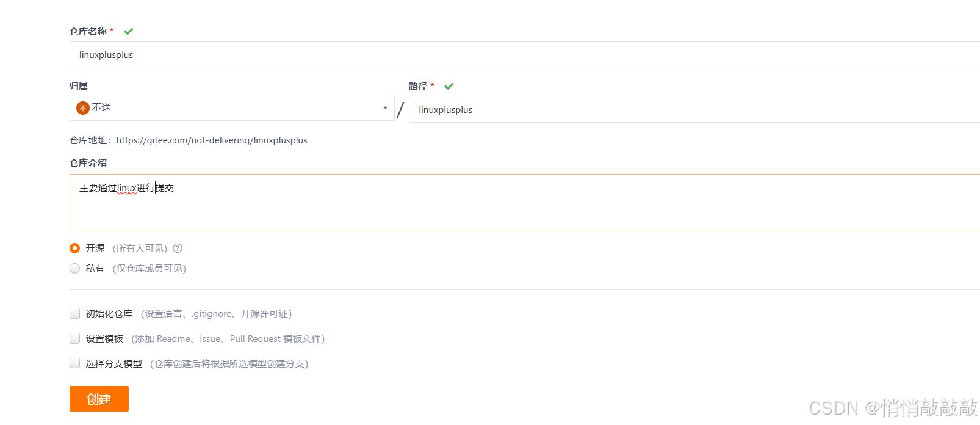This screenshot has height=425, width=980.
Task: Click the orange 创建 button
Action: (x=99, y=399)
